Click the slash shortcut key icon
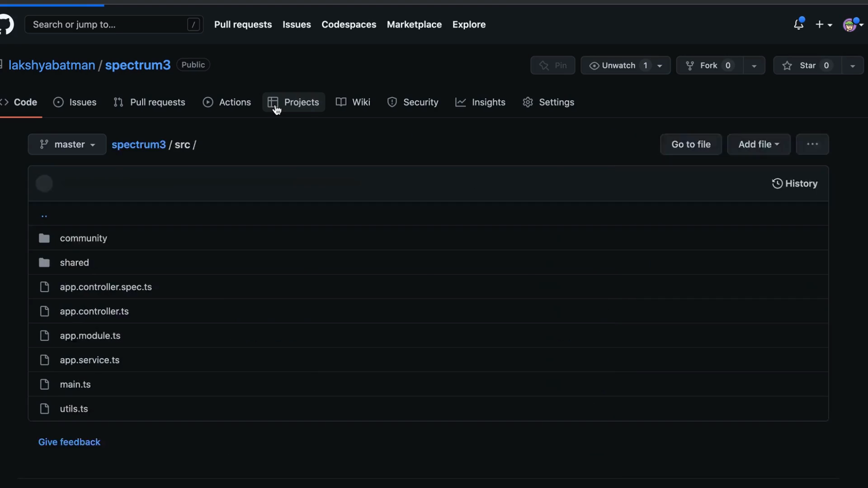 193,24
